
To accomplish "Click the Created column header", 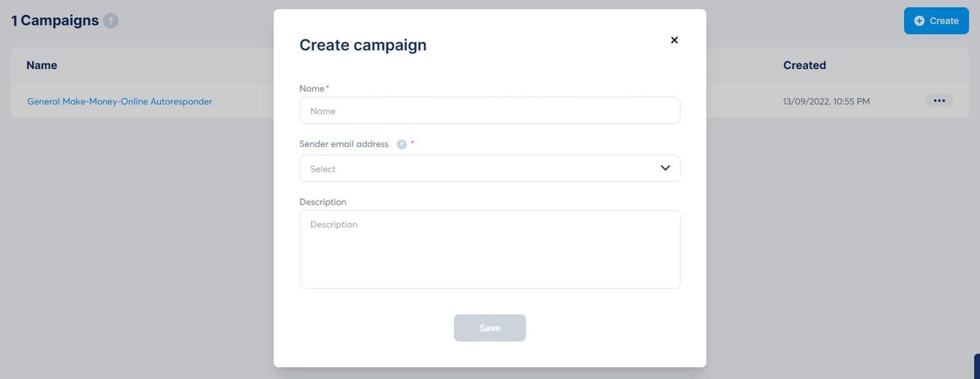I will tap(804, 65).
